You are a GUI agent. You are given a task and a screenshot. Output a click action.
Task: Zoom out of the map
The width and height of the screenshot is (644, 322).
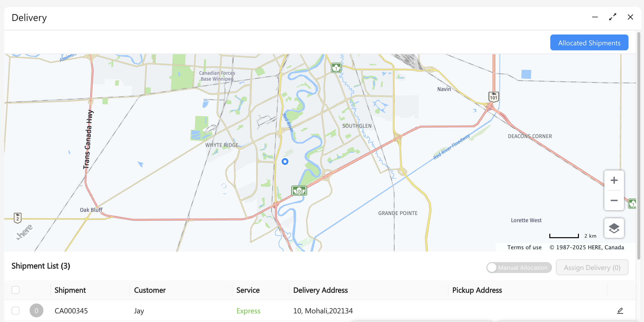click(x=614, y=200)
